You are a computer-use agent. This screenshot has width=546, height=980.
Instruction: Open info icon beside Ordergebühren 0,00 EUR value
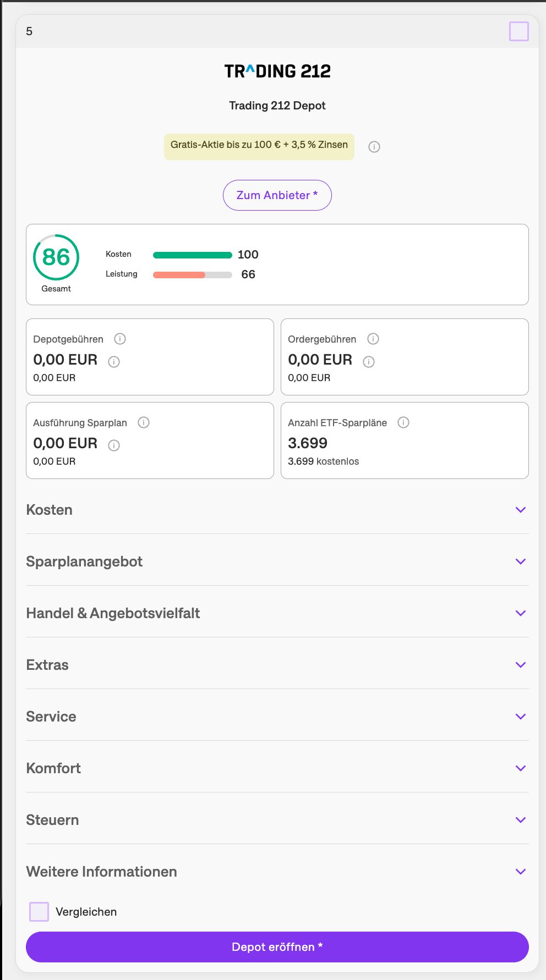coord(369,362)
